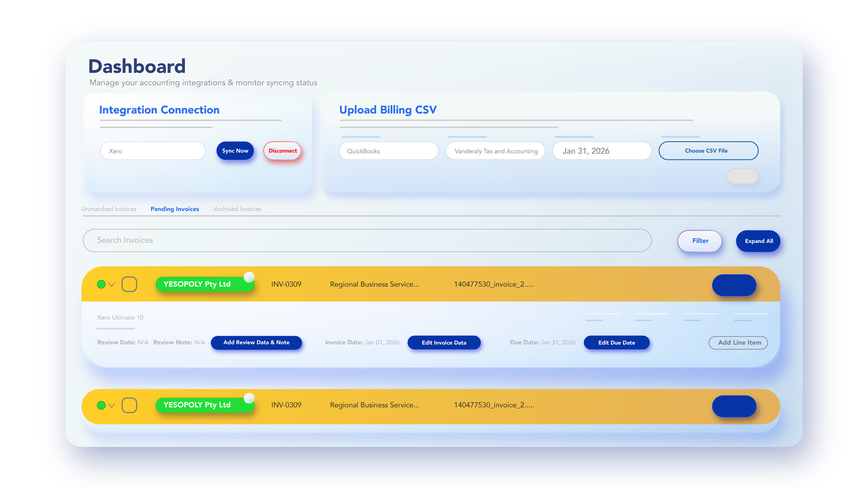Open the Jan 31, 2026 date picker
The width and height of the screenshot is (868, 488).
[x=602, y=151]
